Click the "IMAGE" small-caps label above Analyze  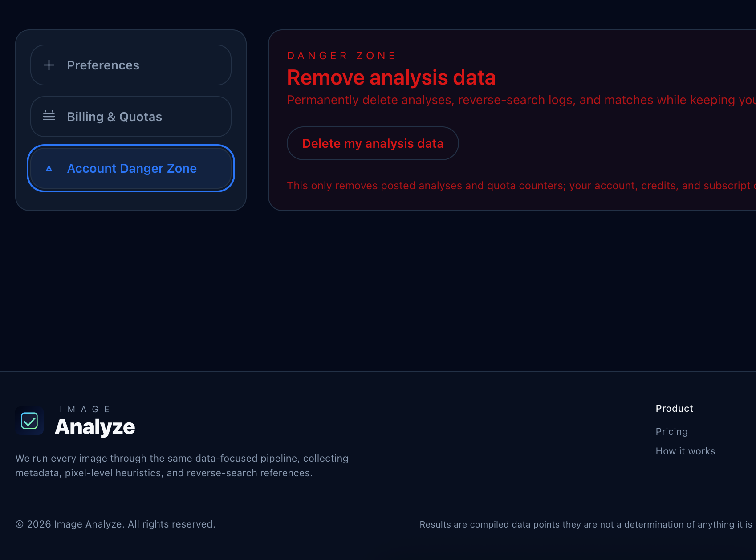tap(85, 409)
